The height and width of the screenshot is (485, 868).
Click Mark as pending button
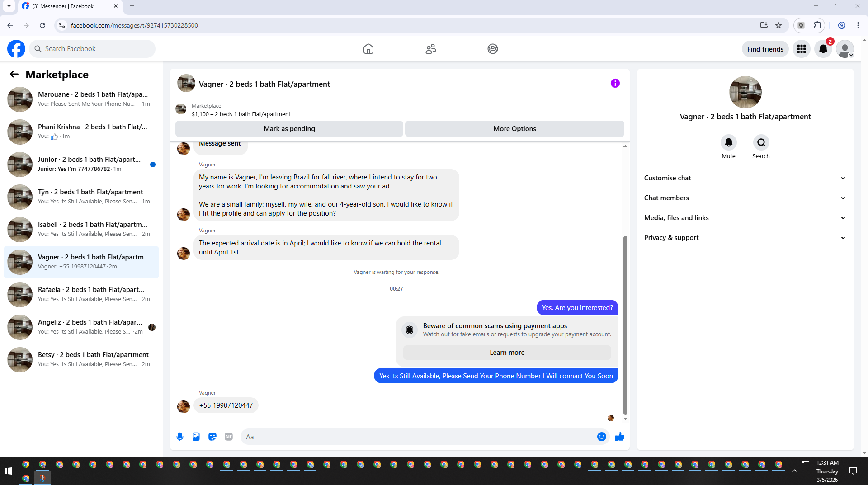(289, 129)
